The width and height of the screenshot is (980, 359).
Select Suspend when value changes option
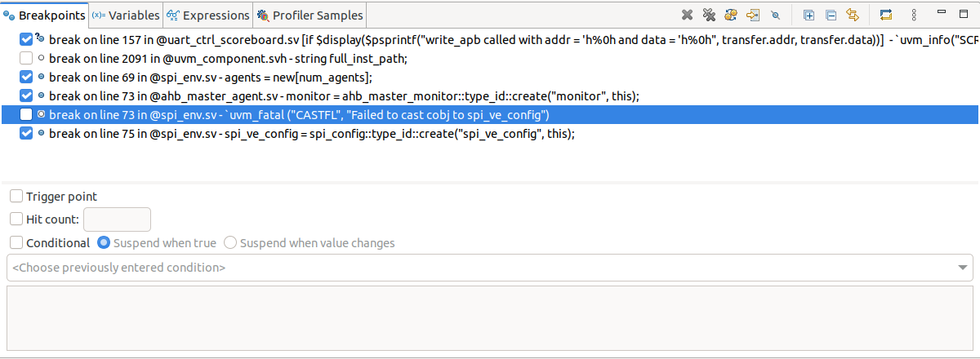pyautogui.click(x=230, y=242)
